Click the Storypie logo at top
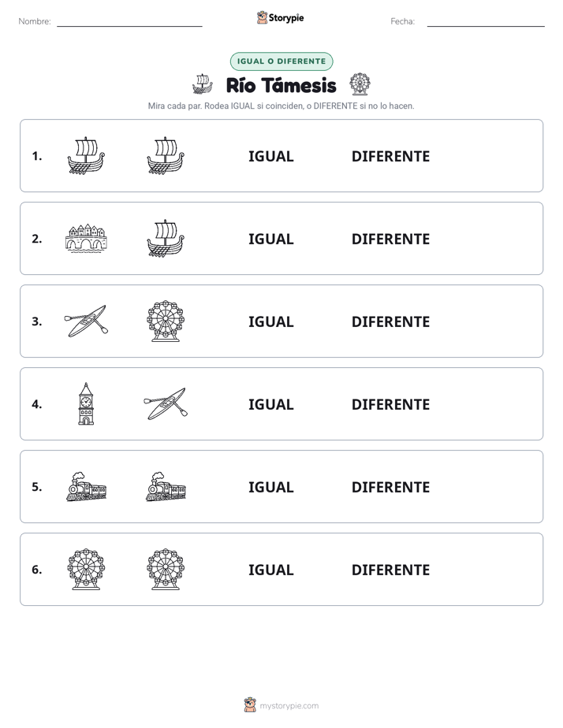 pos(280,17)
